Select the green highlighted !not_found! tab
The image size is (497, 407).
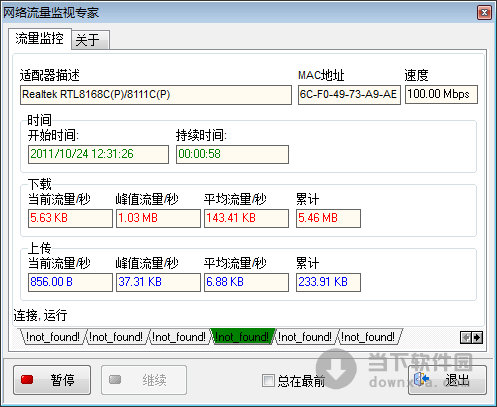(x=242, y=337)
